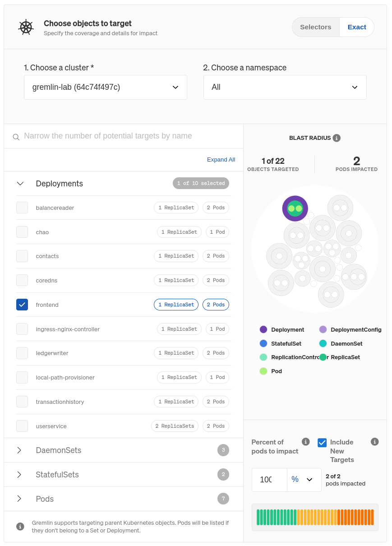
Task: Check the balancereader deployment checkbox
Action: click(x=22, y=208)
